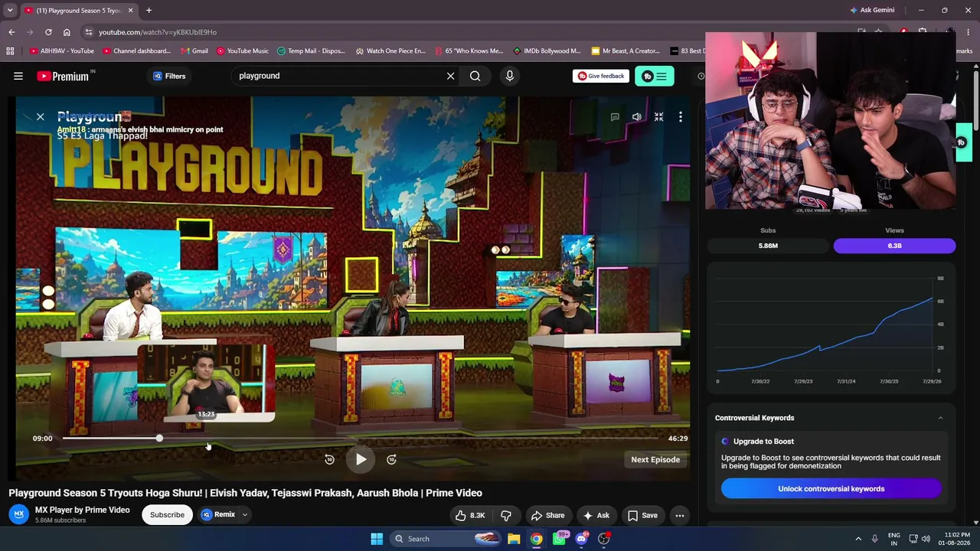Viewport: 980px width, 551px height.
Task: Subscribe to MX Player by Prime Video
Action: [x=167, y=515]
